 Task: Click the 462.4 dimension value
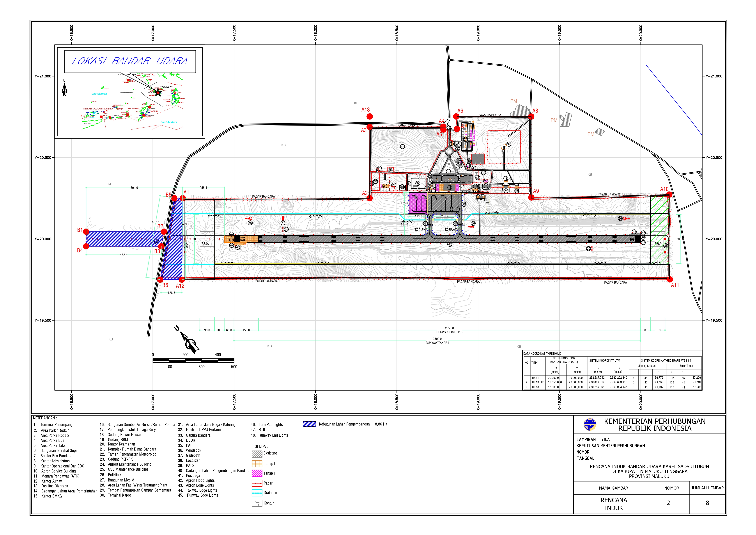(124, 255)
